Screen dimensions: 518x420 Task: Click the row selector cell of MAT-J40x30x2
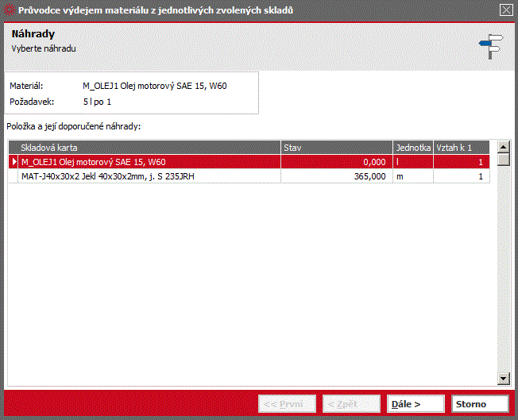coord(14,176)
